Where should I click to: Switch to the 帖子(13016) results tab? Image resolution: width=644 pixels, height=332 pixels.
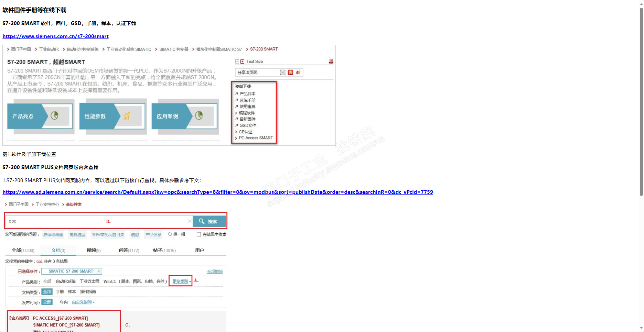(x=164, y=251)
